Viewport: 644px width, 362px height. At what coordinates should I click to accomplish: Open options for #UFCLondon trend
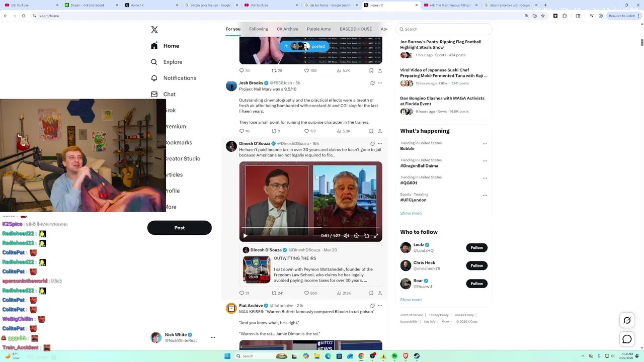pos(485,195)
